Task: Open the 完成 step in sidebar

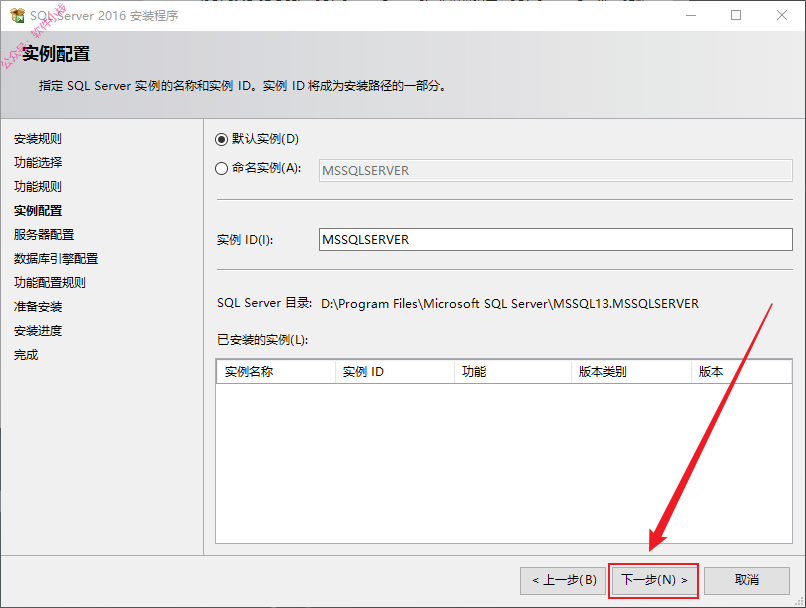Action: point(26,355)
